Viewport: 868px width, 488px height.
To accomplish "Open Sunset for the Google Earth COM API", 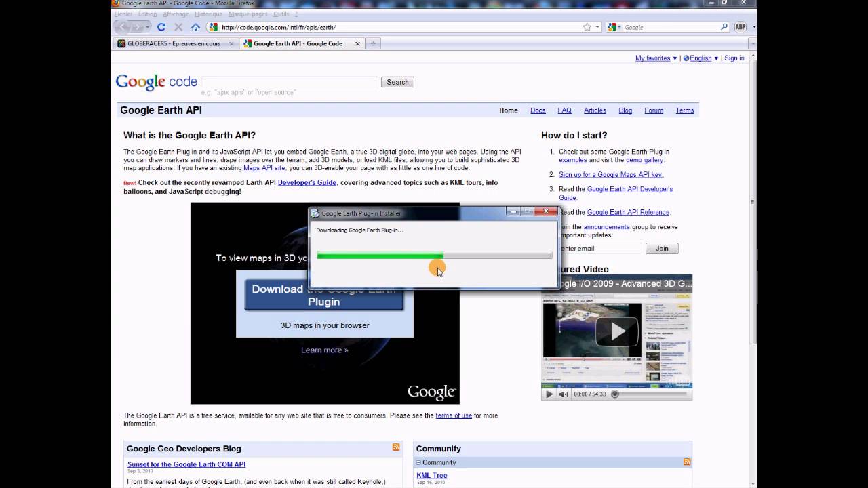I will (186, 464).
